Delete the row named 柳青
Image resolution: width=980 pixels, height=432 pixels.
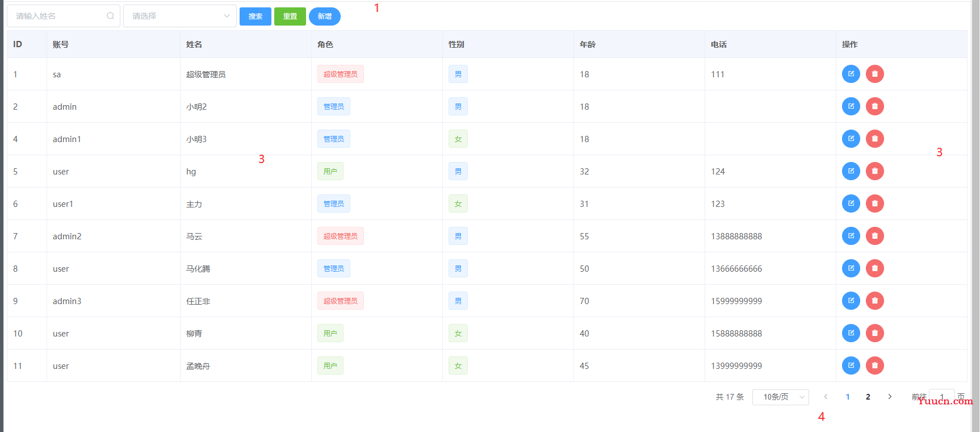tap(874, 333)
